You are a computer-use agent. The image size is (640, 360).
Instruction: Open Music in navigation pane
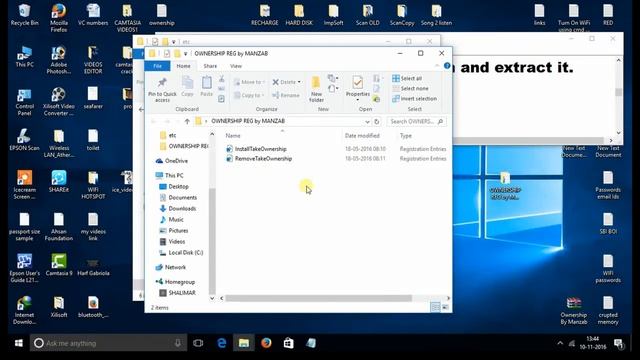click(176, 219)
